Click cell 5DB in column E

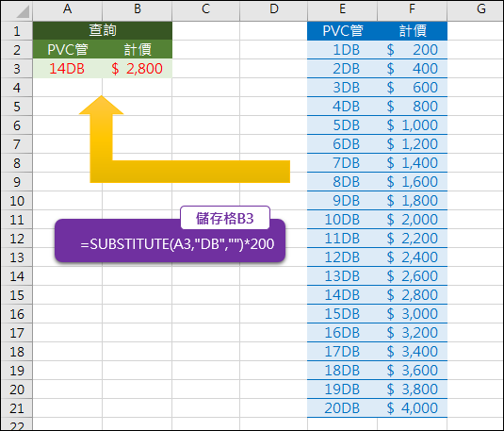[x=342, y=125]
